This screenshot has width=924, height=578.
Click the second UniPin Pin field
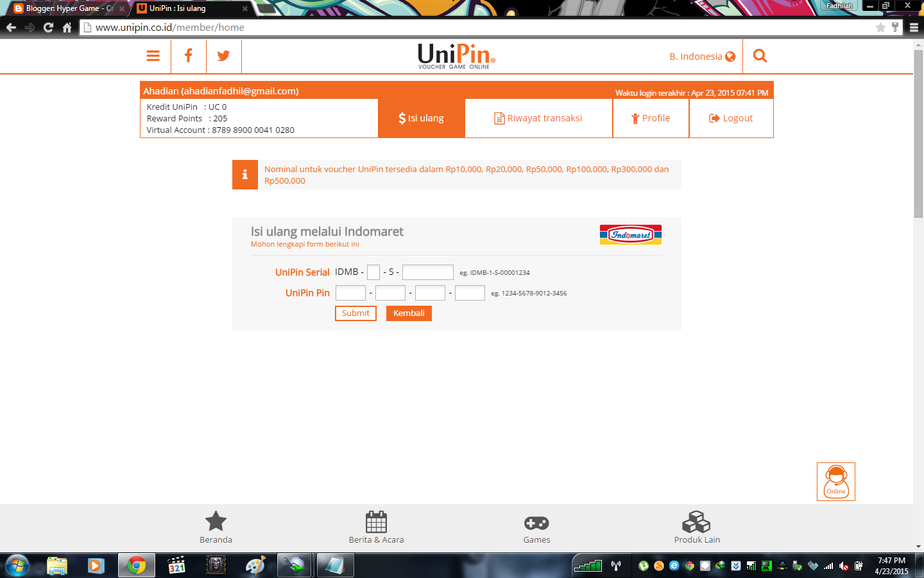tap(390, 293)
